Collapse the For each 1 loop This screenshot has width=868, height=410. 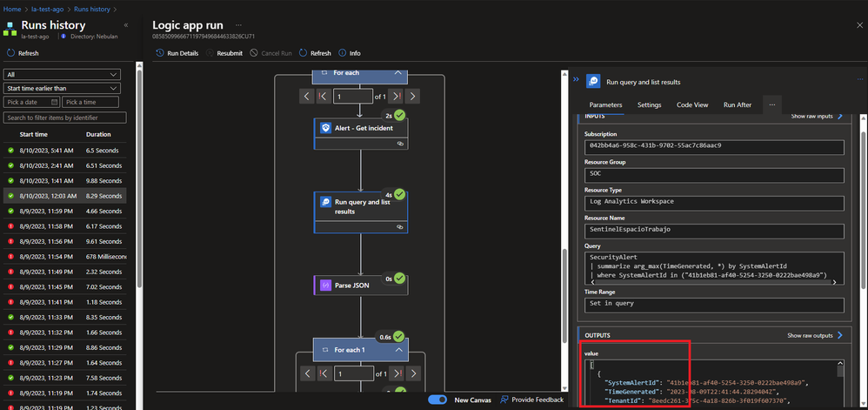click(398, 350)
